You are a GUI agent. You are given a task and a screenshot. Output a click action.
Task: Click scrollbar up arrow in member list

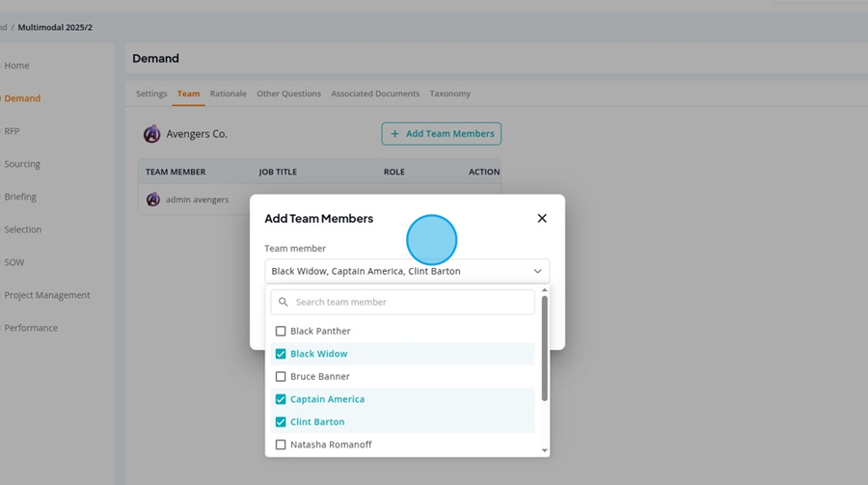point(545,290)
